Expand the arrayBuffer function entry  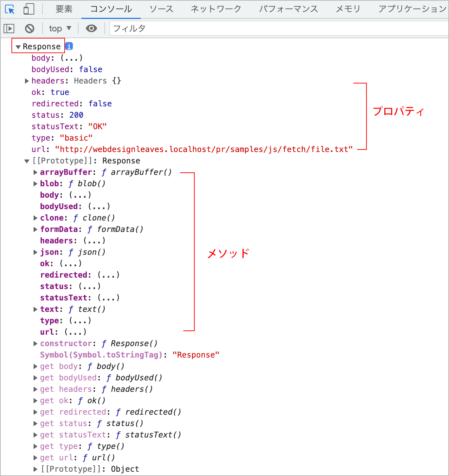click(x=35, y=172)
